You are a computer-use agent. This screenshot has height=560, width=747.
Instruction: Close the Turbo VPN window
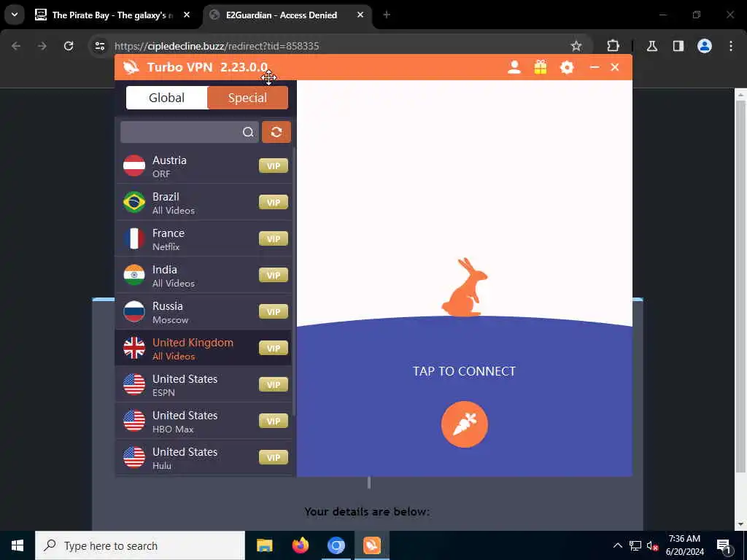pyautogui.click(x=615, y=67)
